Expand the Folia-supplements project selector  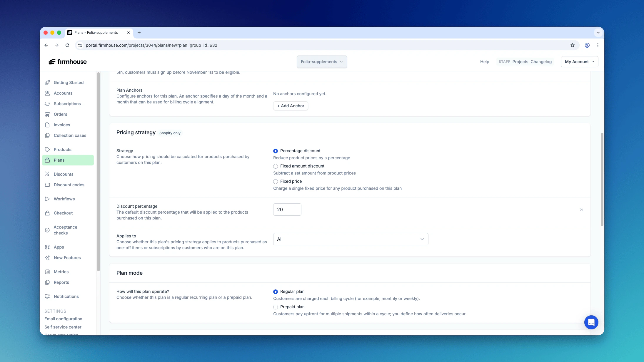tap(322, 62)
